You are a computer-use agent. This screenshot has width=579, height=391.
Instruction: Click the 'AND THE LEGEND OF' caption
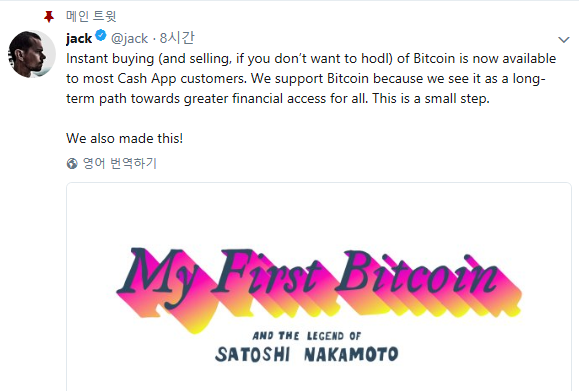(x=306, y=336)
